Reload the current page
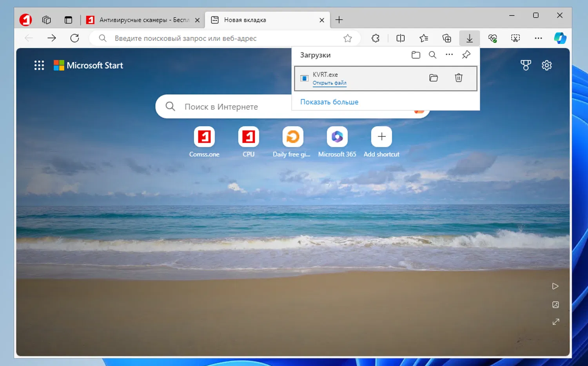The image size is (588, 366). tap(74, 38)
